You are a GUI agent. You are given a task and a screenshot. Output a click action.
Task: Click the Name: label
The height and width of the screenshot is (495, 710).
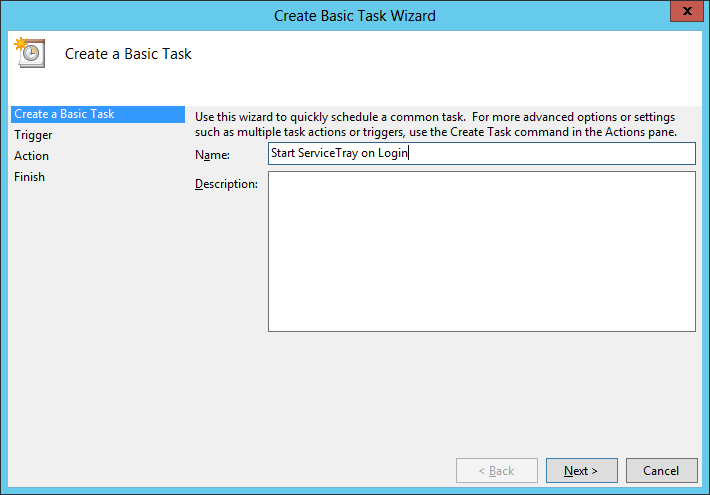point(212,155)
